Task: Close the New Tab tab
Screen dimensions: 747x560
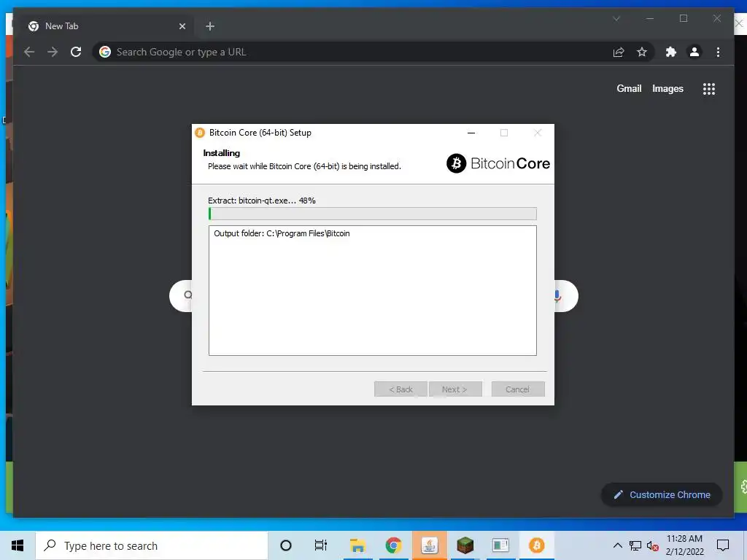Action: [182, 26]
